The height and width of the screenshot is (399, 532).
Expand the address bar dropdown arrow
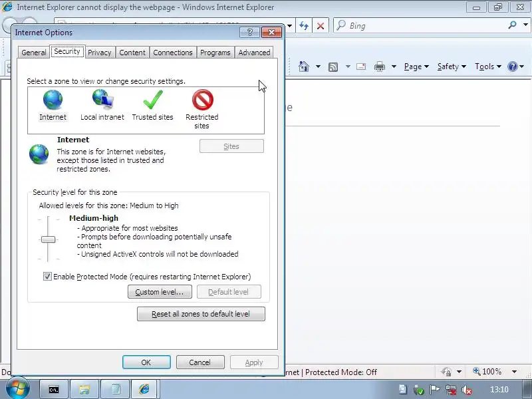pyautogui.click(x=289, y=26)
